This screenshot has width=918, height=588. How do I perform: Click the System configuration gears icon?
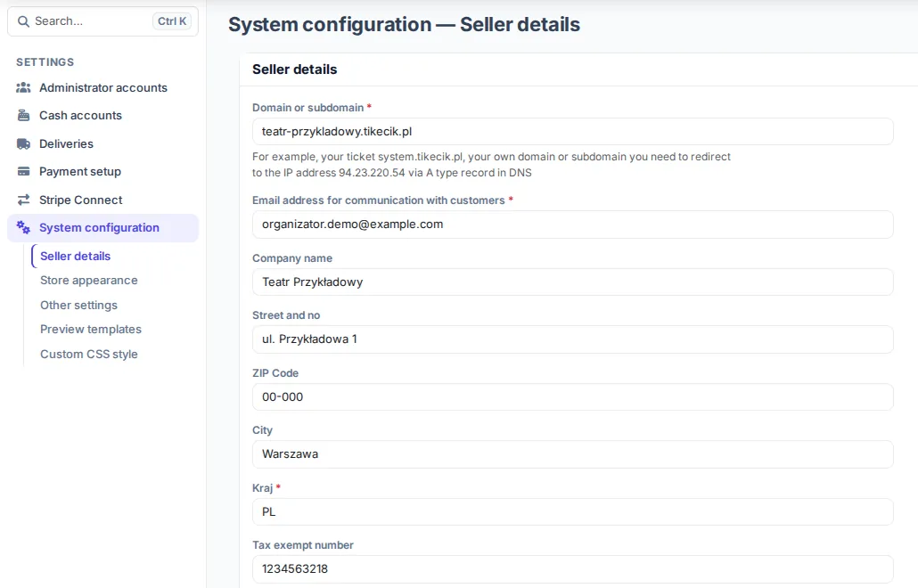23,227
